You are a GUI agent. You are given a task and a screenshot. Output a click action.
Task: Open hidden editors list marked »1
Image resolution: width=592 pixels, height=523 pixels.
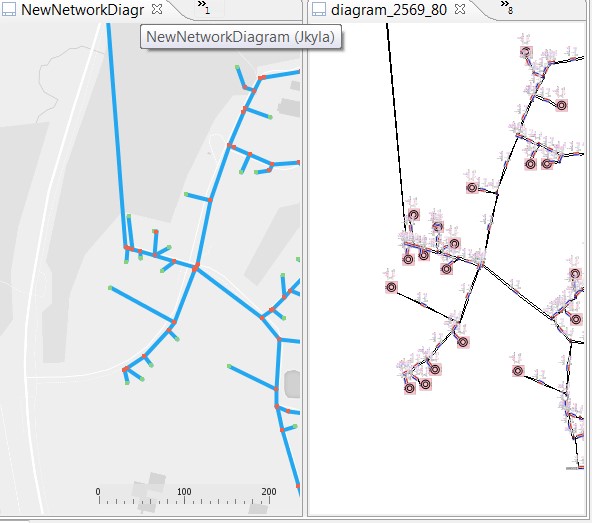[x=204, y=7]
